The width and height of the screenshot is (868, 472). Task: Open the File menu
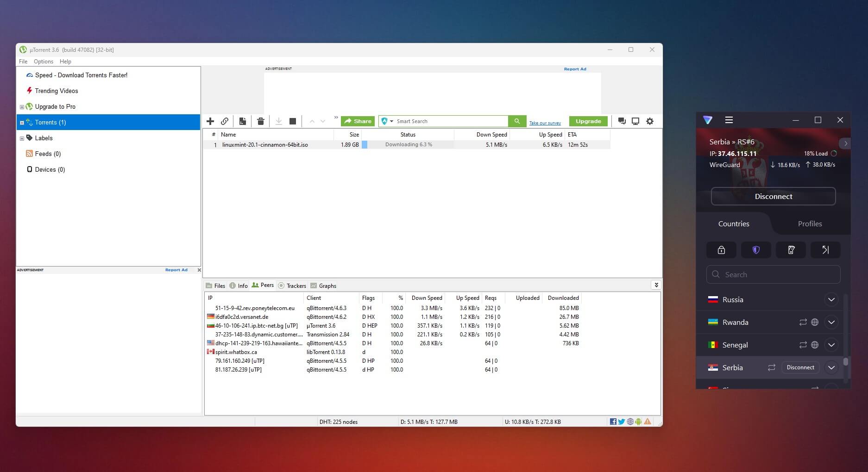click(x=23, y=62)
